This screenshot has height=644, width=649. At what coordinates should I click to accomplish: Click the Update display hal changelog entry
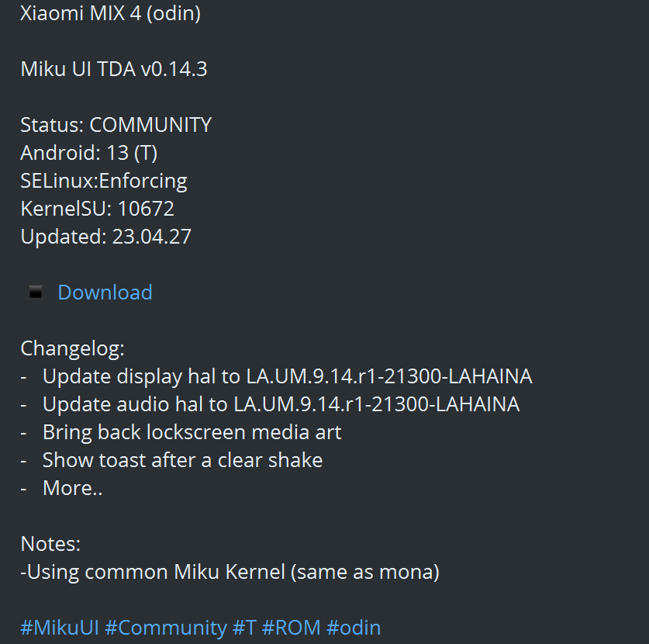(x=287, y=376)
